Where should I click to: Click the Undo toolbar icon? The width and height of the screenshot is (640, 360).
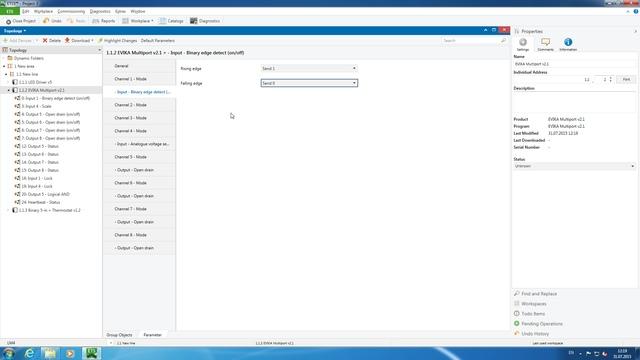click(46, 21)
